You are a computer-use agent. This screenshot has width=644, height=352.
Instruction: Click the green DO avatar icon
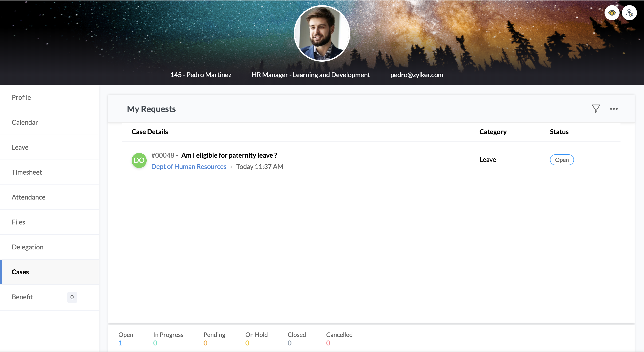139,160
